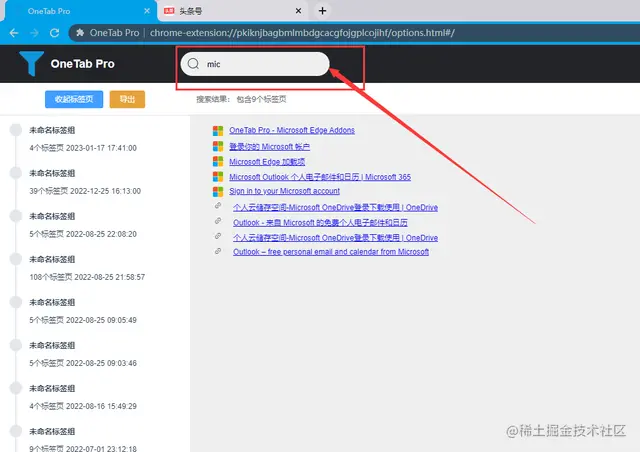Click link icon beside Outlook free personal email
The height and width of the screenshot is (452, 640).
[218, 251]
